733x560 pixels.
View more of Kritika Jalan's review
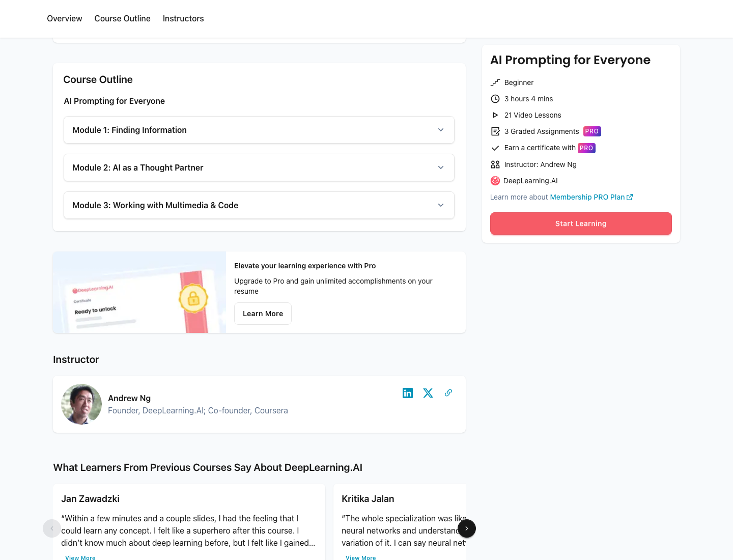(x=361, y=557)
